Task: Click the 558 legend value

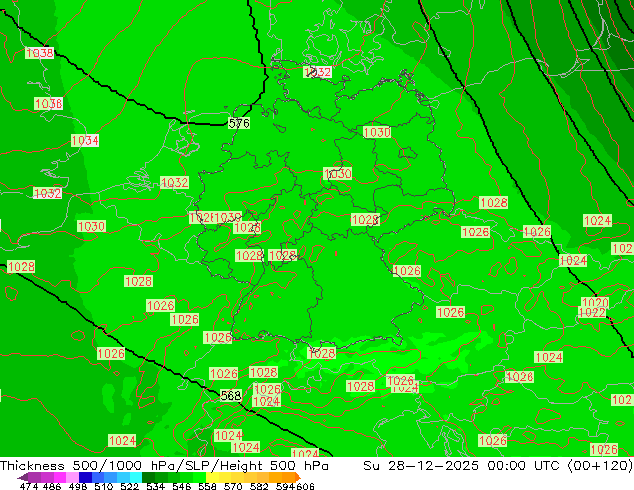Action: [207, 486]
